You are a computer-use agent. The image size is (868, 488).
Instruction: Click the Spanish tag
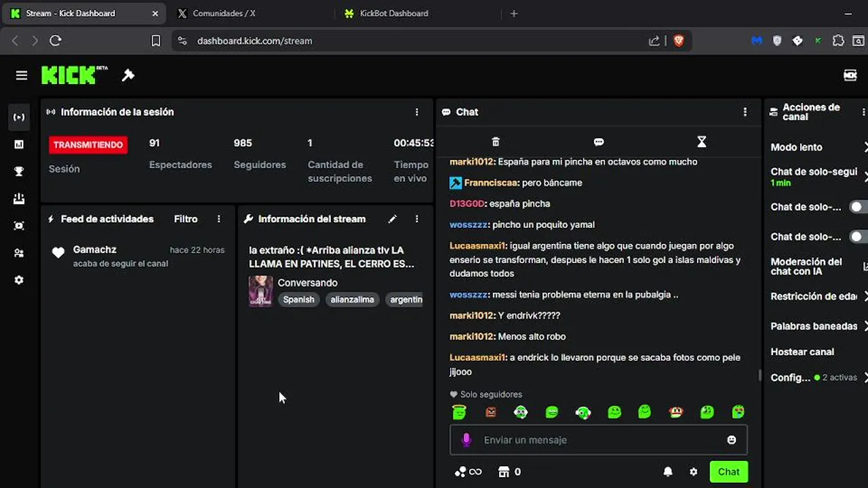(299, 300)
